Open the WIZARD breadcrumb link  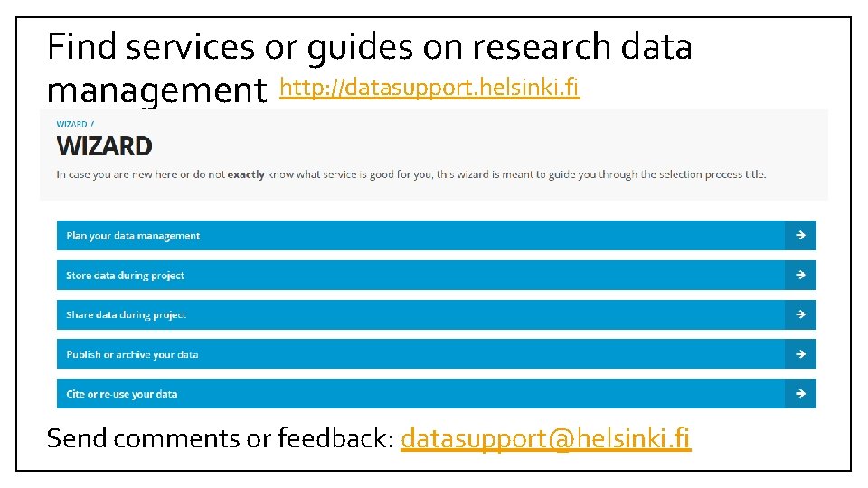[72, 124]
